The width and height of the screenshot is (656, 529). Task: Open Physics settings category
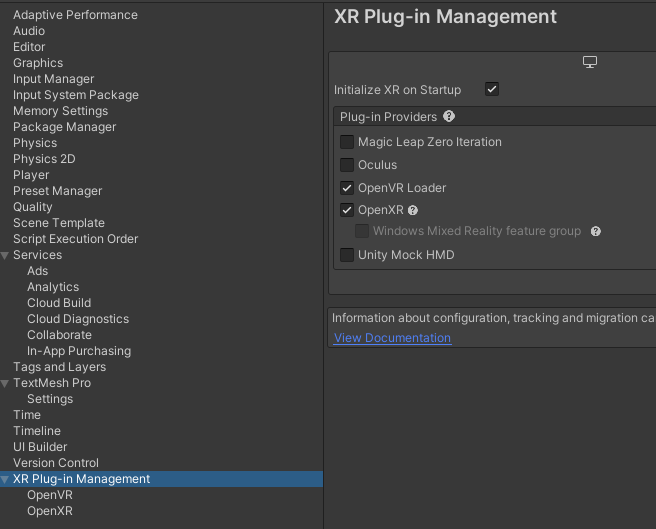coord(35,143)
